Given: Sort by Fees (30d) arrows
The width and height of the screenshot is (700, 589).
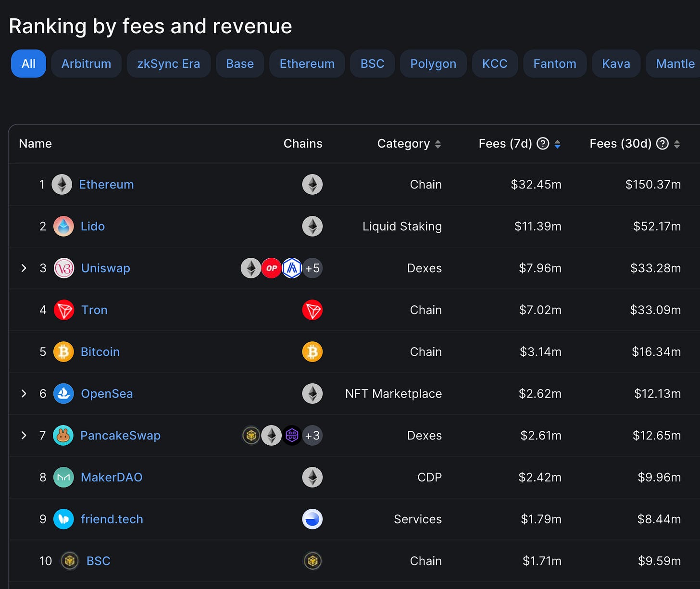Looking at the screenshot, I should click(x=677, y=144).
